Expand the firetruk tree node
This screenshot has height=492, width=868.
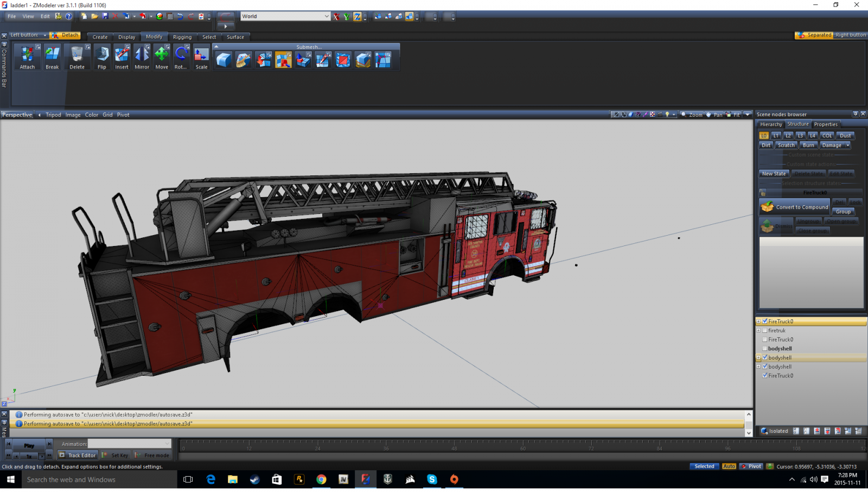point(758,330)
